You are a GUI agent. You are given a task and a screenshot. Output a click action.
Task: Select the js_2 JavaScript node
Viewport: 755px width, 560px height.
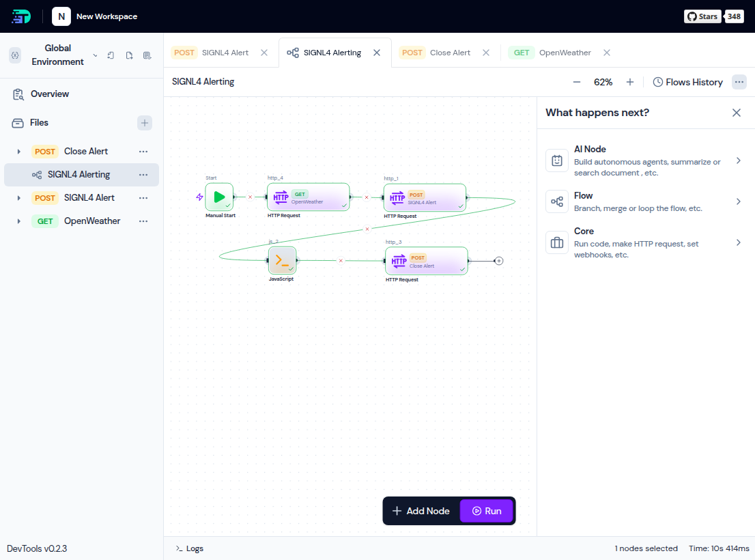(x=282, y=260)
